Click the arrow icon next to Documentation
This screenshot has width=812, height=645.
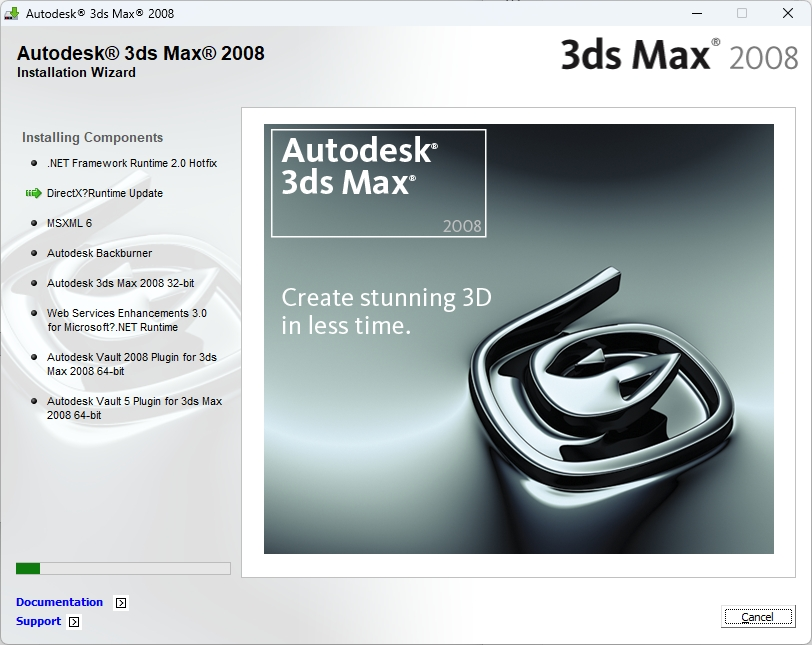[x=121, y=603]
